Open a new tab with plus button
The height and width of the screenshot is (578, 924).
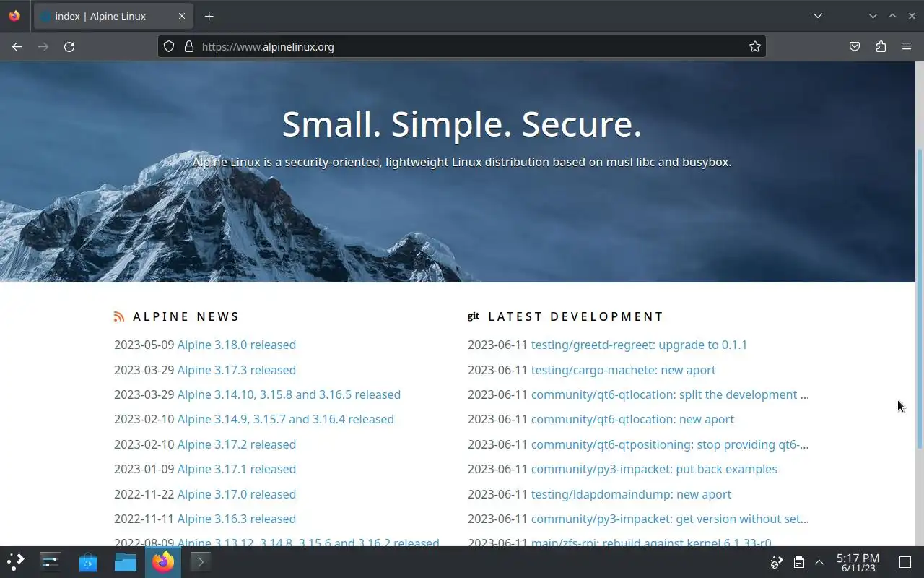(x=209, y=16)
